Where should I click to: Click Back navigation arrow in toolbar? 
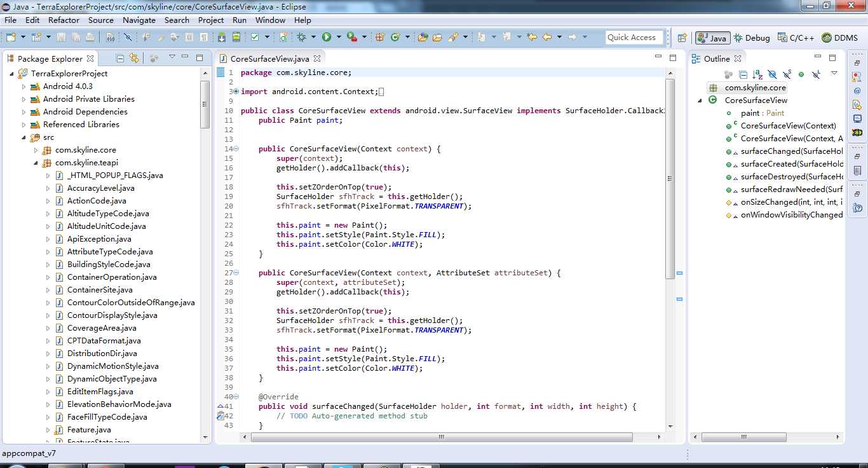click(546, 38)
